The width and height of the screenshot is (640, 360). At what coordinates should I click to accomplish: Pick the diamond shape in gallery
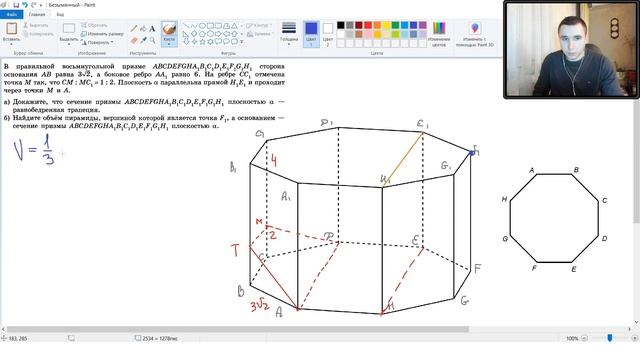coord(194,33)
